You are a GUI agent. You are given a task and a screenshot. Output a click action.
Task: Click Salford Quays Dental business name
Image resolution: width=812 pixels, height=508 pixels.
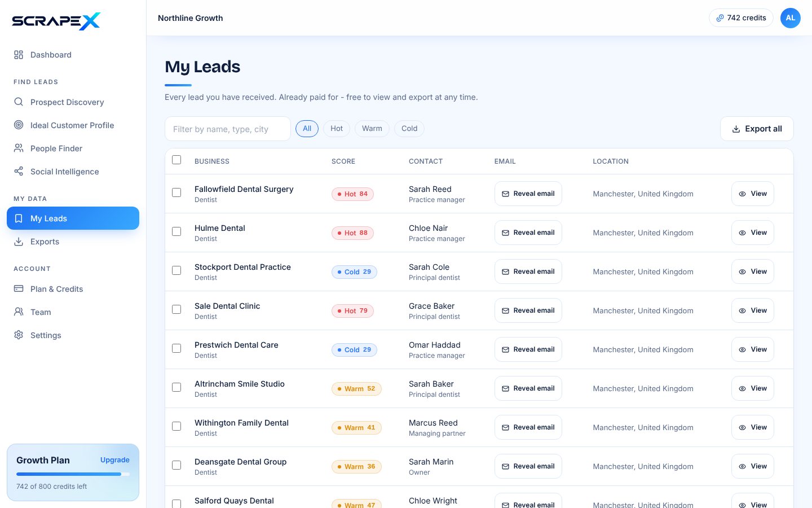234,501
